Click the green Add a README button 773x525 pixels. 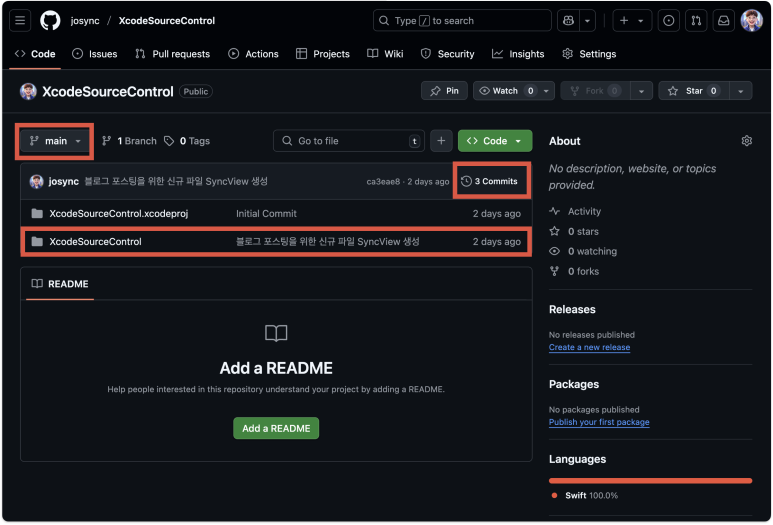pyautogui.click(x=276, y=428)
